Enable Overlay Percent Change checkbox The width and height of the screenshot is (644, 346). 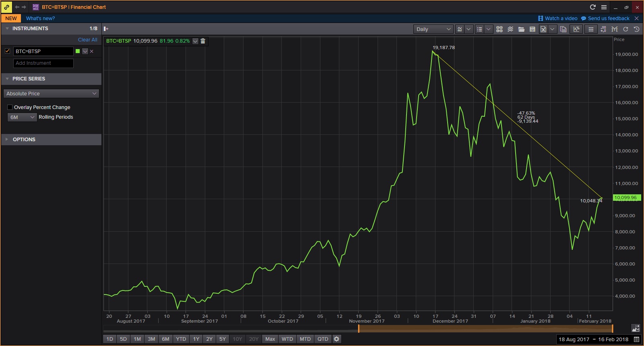pos(10,107)
